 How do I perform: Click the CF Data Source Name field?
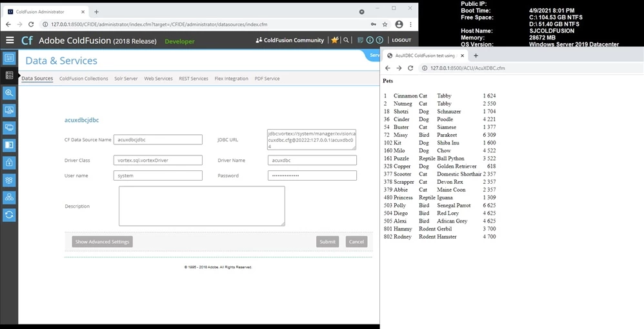point(157,139)
